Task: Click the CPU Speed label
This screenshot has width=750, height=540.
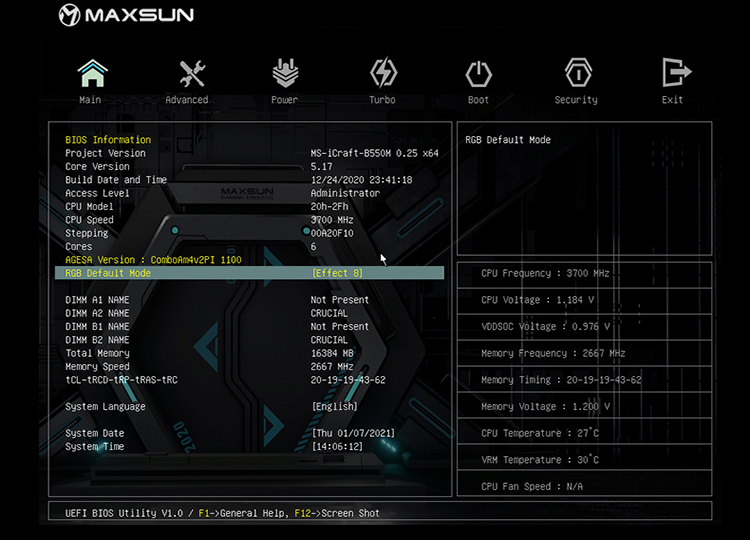Action: 89,220
